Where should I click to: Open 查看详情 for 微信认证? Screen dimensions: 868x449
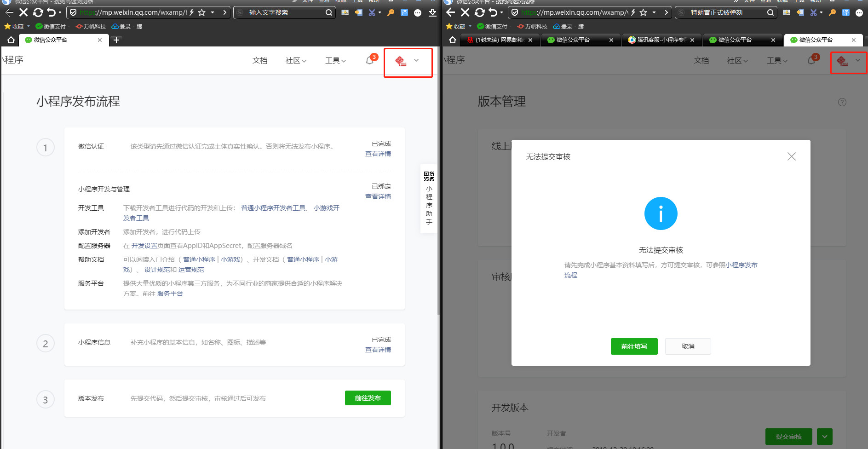click(378, 154)
